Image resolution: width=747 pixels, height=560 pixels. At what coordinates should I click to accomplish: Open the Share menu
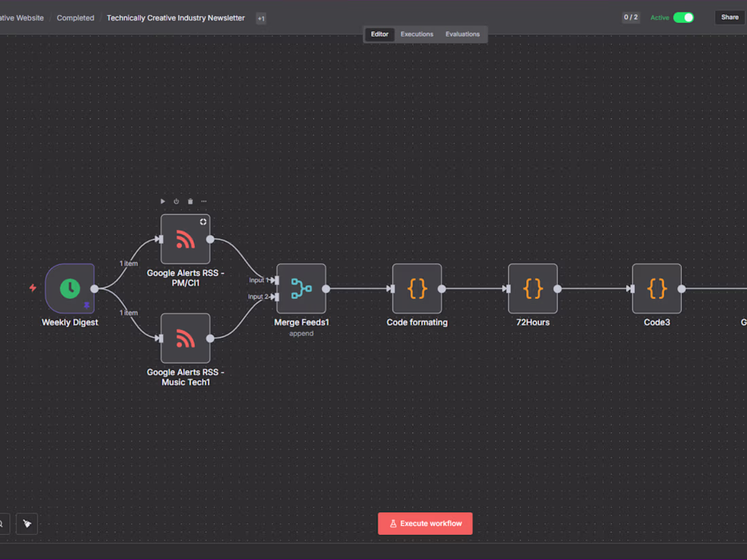729,17
